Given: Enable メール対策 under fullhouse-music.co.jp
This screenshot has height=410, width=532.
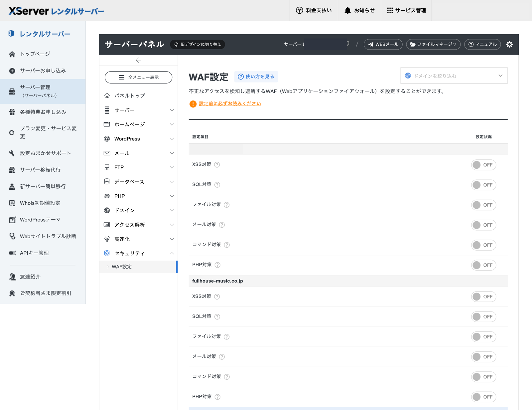Looking at the screenshot, I should pos(483,357).
